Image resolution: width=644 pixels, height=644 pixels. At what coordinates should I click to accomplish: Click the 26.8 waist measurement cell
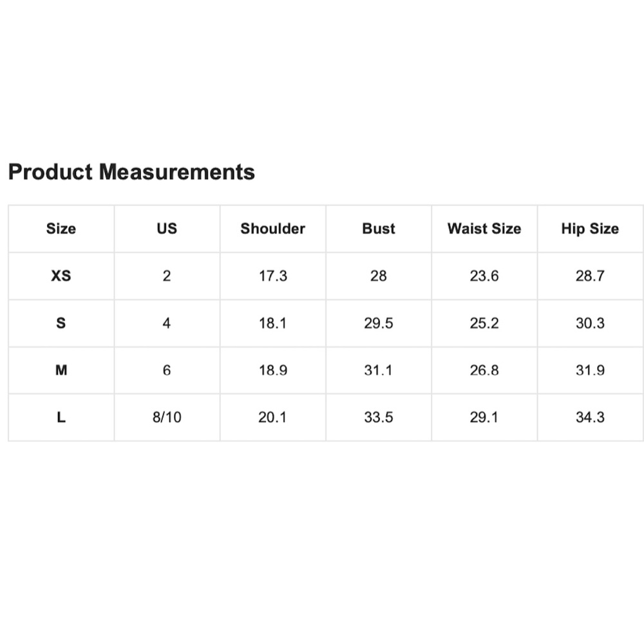pyautogui.click(x=484, y=370)
